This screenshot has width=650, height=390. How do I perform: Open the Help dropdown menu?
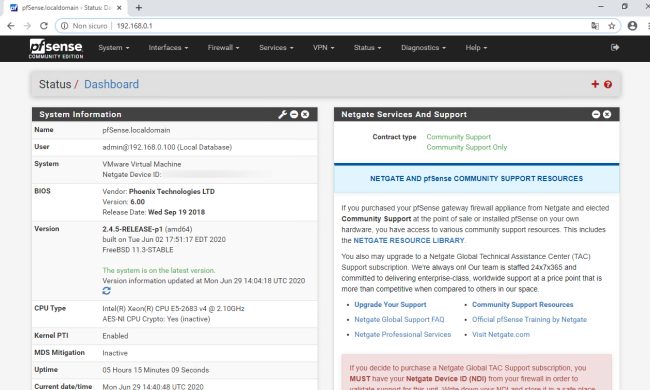click(476, 48)
